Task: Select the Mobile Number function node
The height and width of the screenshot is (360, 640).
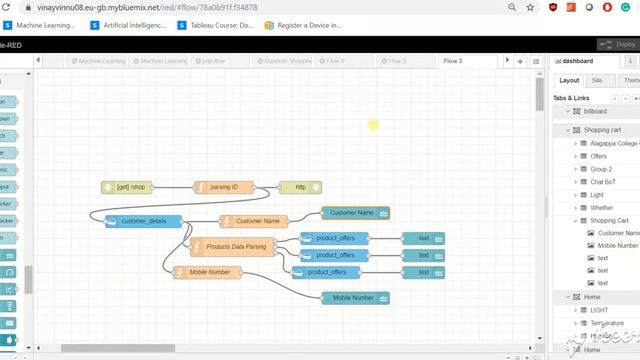Action: click(207, 272)
